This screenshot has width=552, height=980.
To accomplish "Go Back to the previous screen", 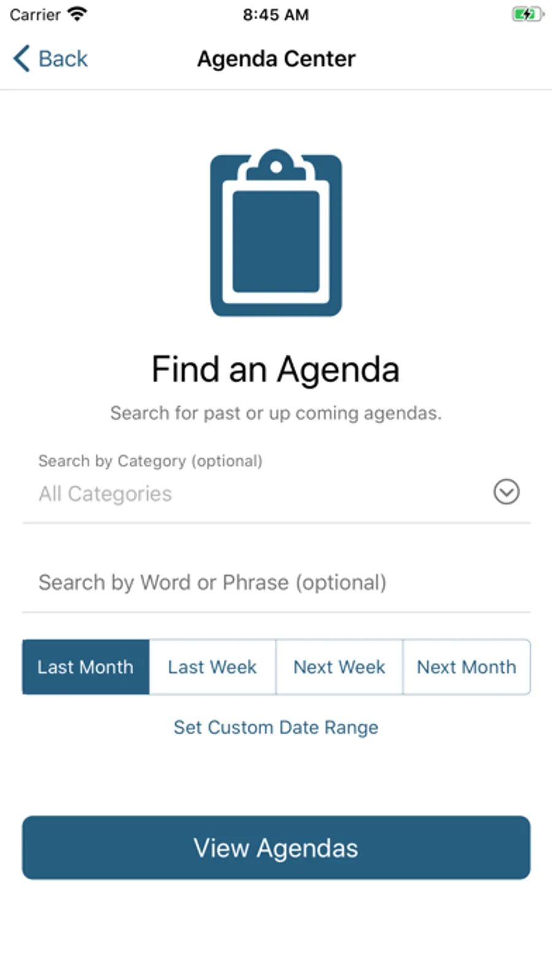I will coord(50,59).
